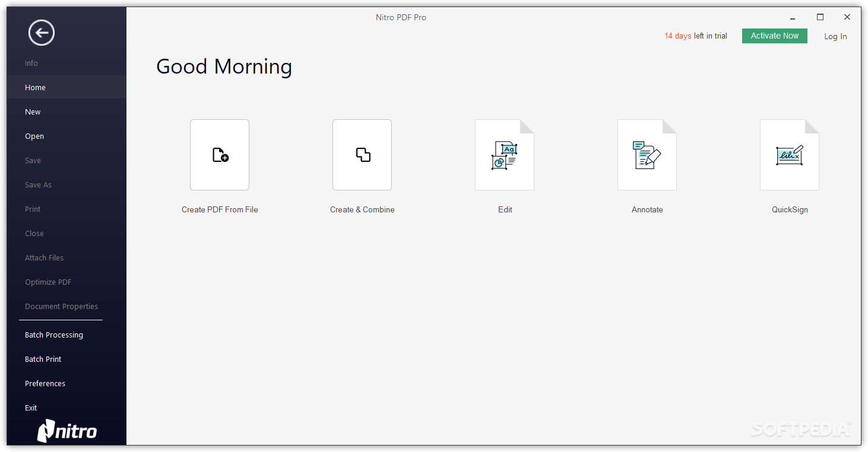Click the Create & Combine label

pos(362,209)
